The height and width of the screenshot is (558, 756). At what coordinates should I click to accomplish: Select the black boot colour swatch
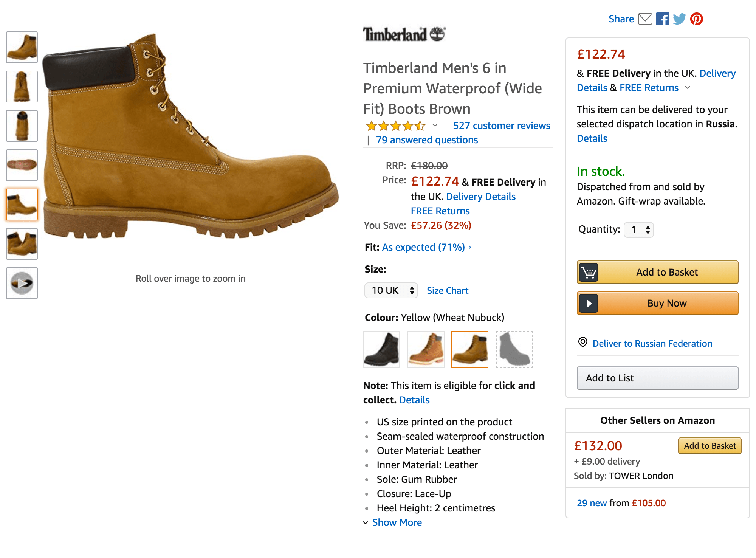381,349
